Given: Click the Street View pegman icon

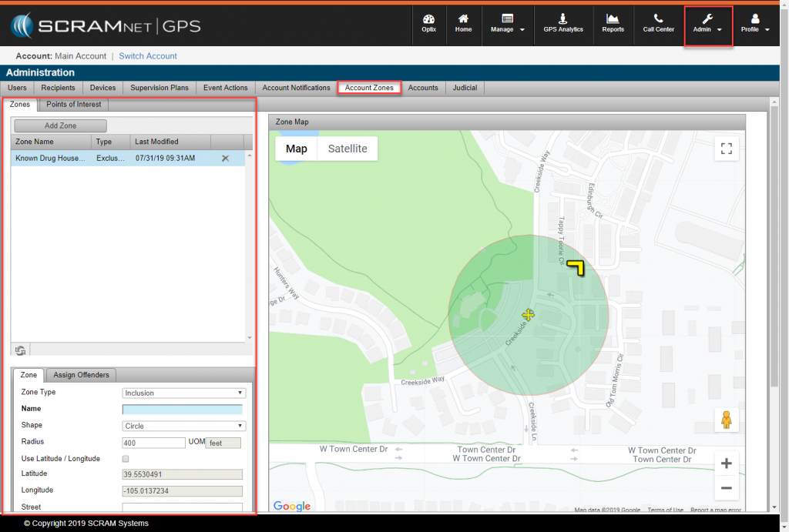Looking at the screenshot, I should coord(726,420).
